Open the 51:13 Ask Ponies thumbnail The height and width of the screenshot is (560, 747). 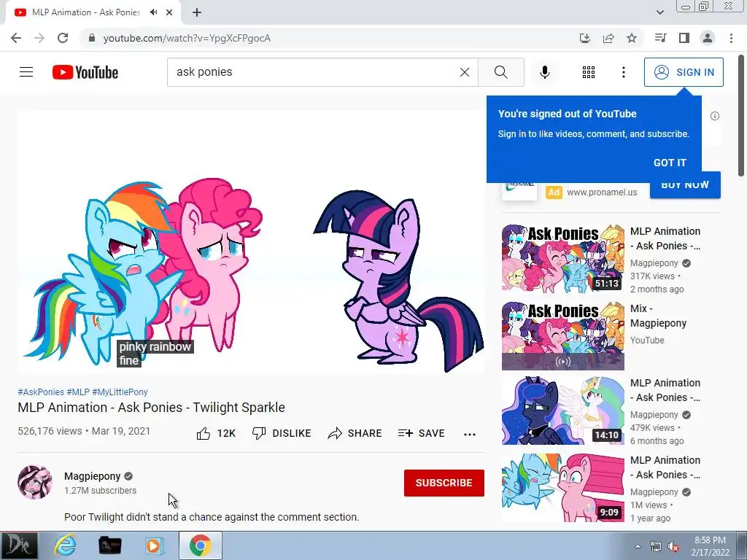562,257
